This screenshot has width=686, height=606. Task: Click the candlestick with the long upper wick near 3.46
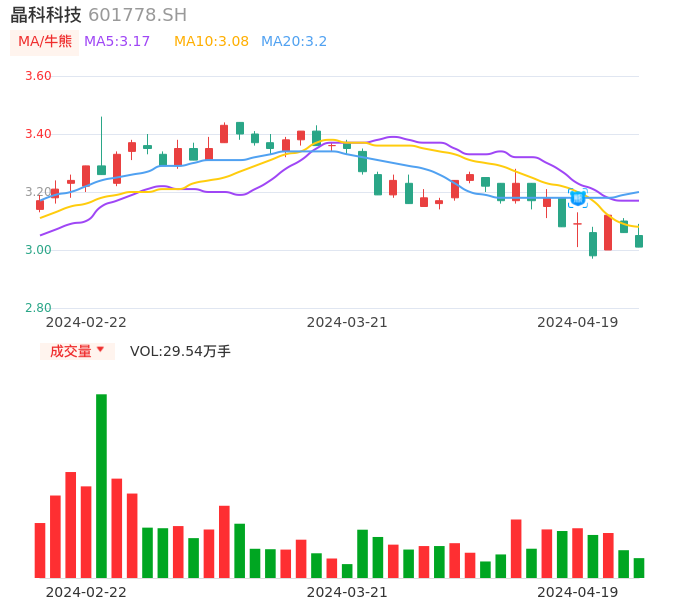(x=102, y=170)
